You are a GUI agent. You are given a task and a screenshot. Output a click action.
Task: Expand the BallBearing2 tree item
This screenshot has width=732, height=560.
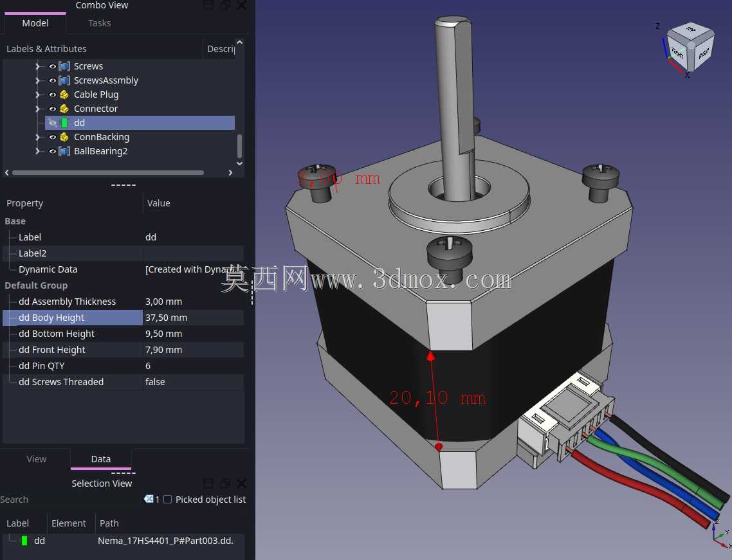click(38, 151)
